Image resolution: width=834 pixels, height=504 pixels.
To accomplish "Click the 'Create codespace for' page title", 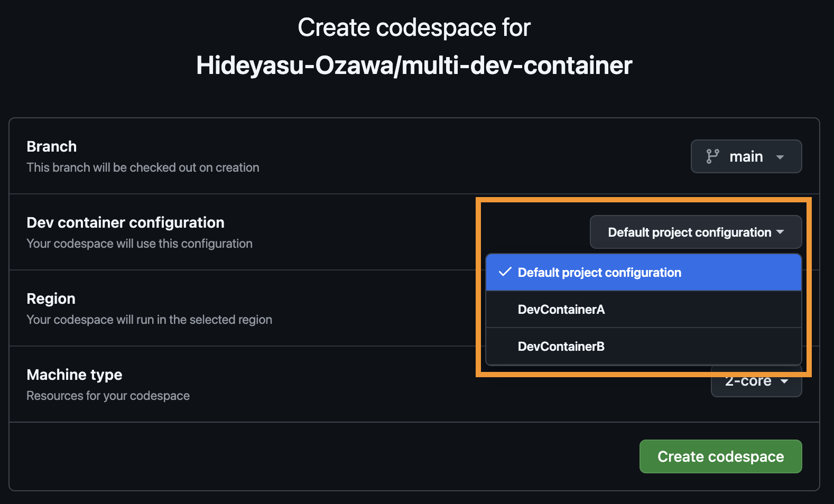I will click(414, 27).
